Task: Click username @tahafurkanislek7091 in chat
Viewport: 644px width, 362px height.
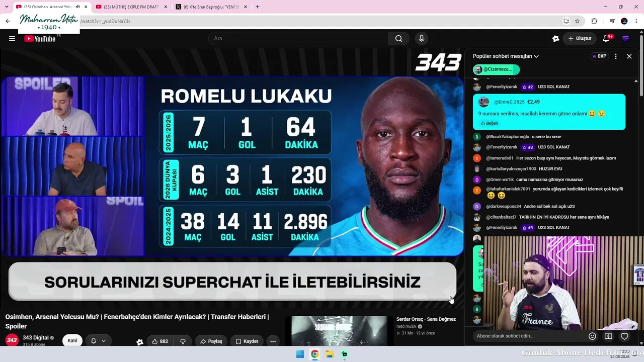Action: pyautogui.click(x=508, y=189)
